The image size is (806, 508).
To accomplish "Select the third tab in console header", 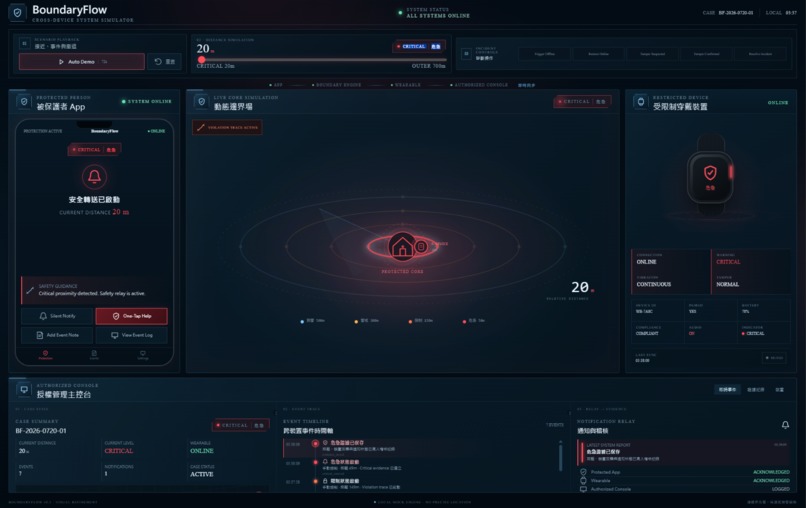I will pos(780,390).
